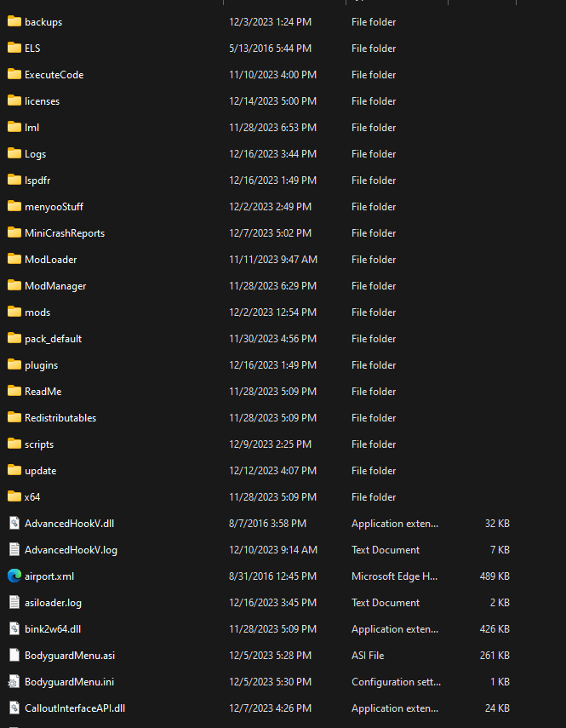Click the Logs folder icon
The height and width of the screenshot is (728, 566).
click(14, 153)
